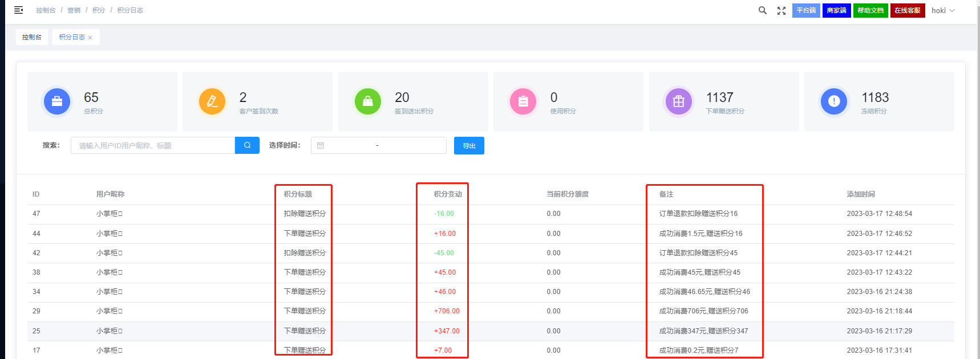Open the search magnifier in the top bar
The image size is (980, 359).
[x=762, y=10]
